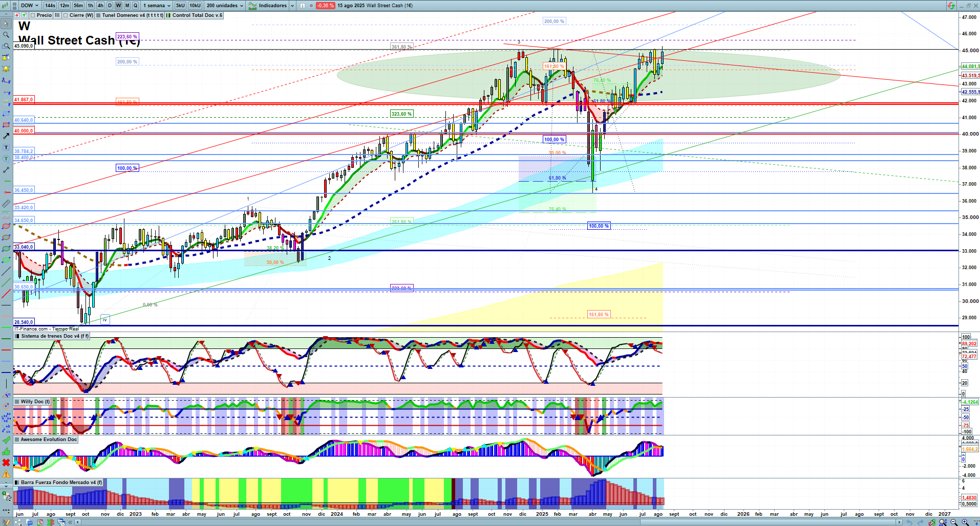980x526 pixels.
Task: Click the 45.090,0 price level label
Action: 24,46
